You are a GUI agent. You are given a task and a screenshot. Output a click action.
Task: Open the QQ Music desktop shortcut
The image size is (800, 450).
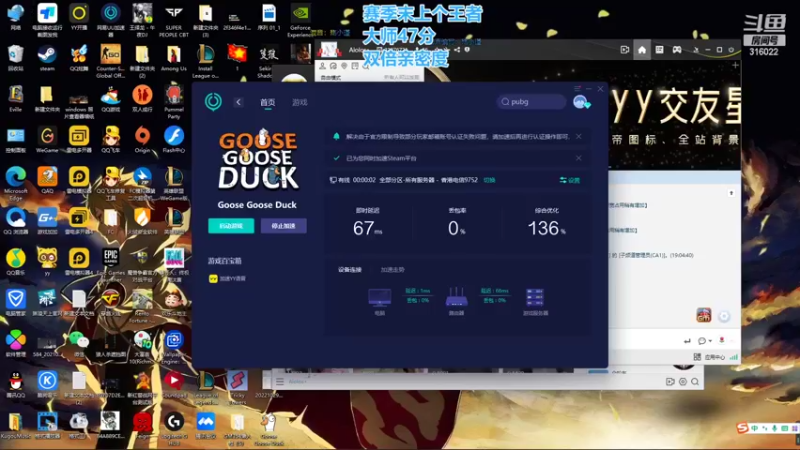[x=15, y=262]
